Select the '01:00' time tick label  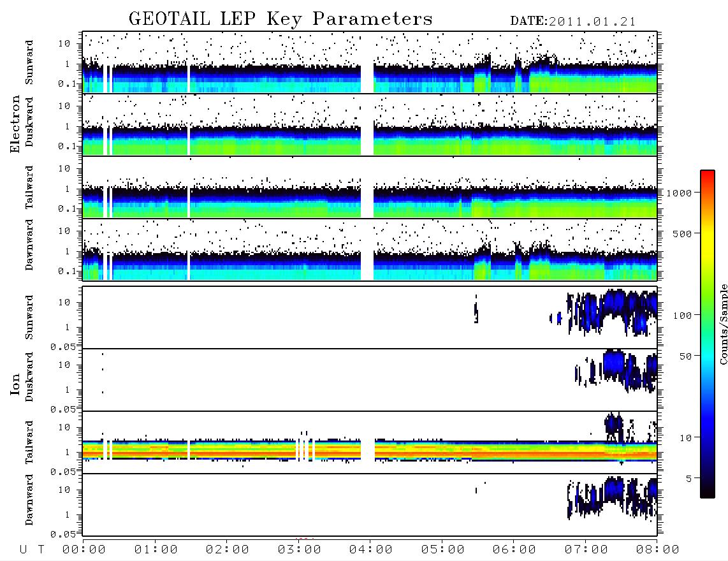pyautogui.click(x=156, y=550)
